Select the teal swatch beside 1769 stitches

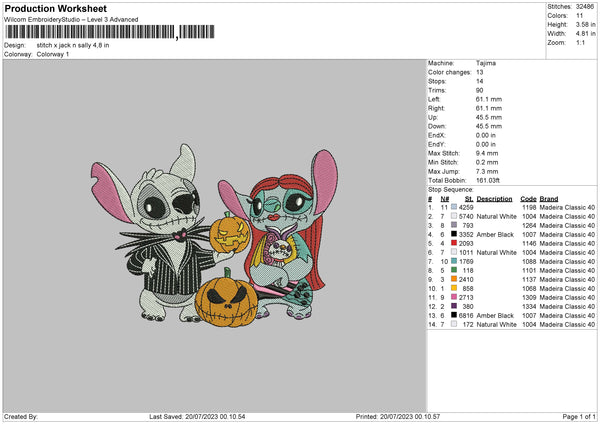tap(454, 261)
